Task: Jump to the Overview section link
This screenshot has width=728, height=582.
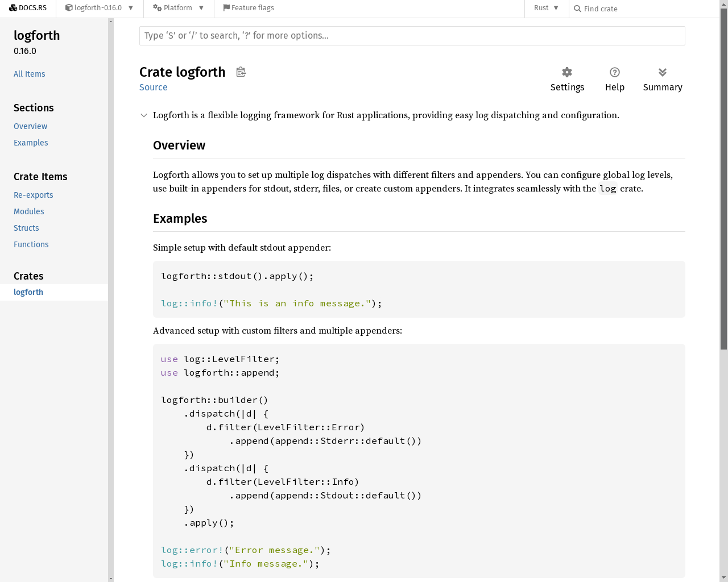Action: click(31, 126)
